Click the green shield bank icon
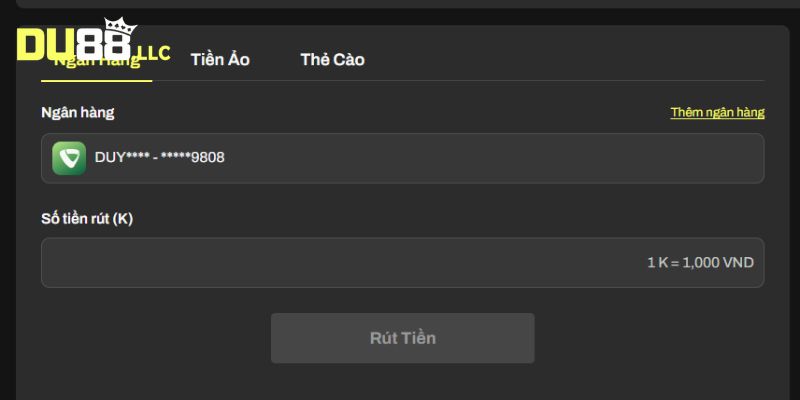The width and height of the screenshot is (800, 400). coord(69,158)
